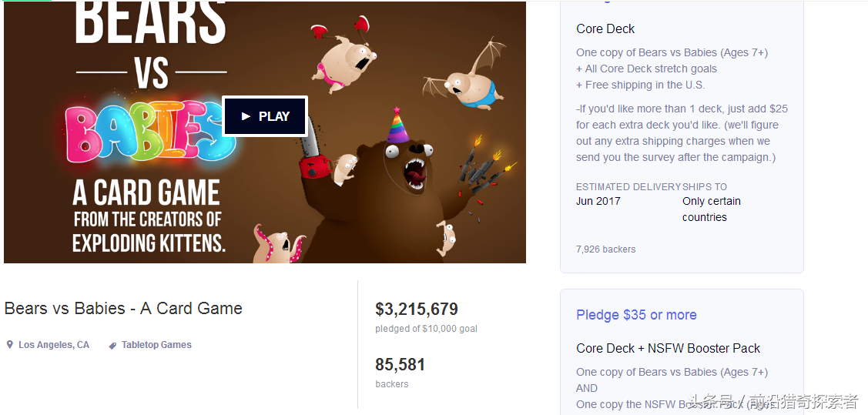Click the Core Deck + NSFW Booster Pack title

point(668,348)
